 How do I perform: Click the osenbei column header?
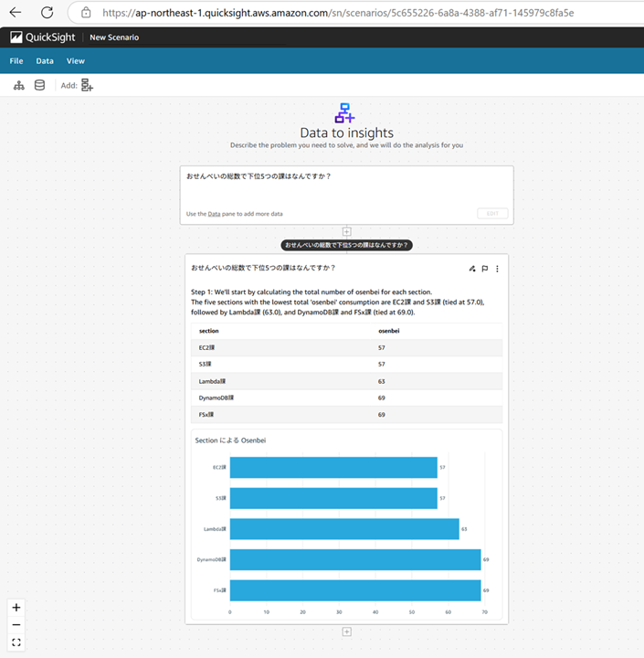[388, 331]
